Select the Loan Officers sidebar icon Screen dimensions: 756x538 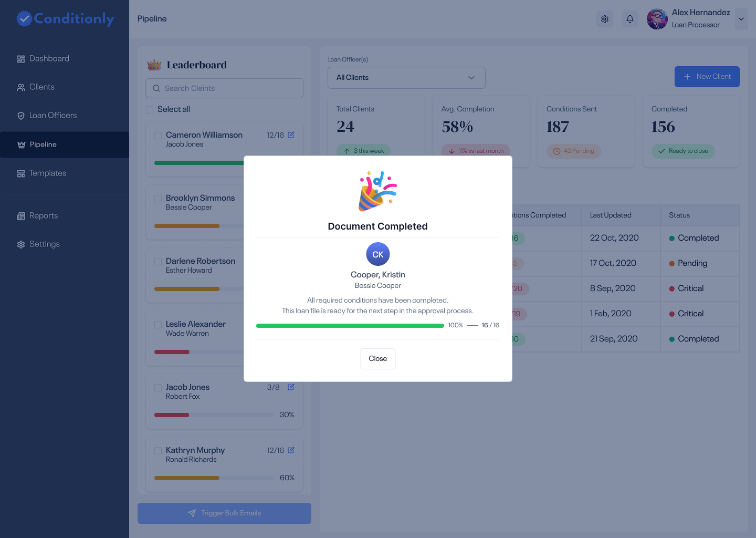[x=21, y=115]
